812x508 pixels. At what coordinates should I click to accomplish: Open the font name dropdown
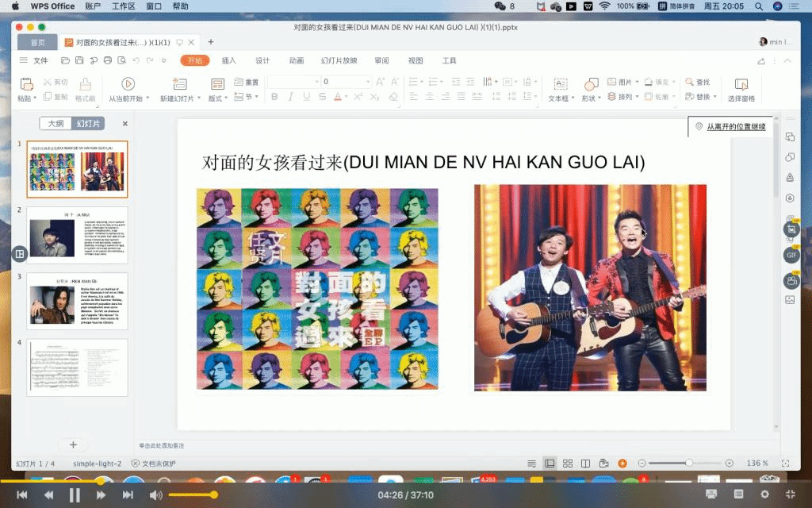(x=317, y=82)
